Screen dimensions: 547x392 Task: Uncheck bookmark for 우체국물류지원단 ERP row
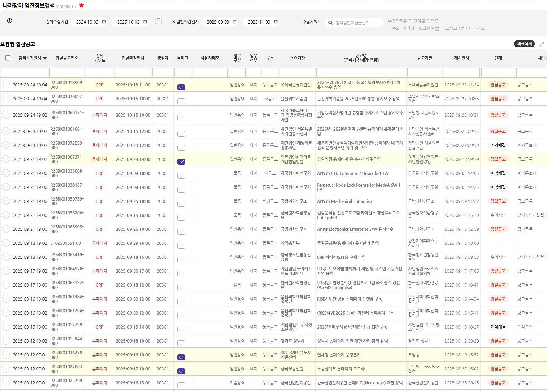click(x=181, y=87)
